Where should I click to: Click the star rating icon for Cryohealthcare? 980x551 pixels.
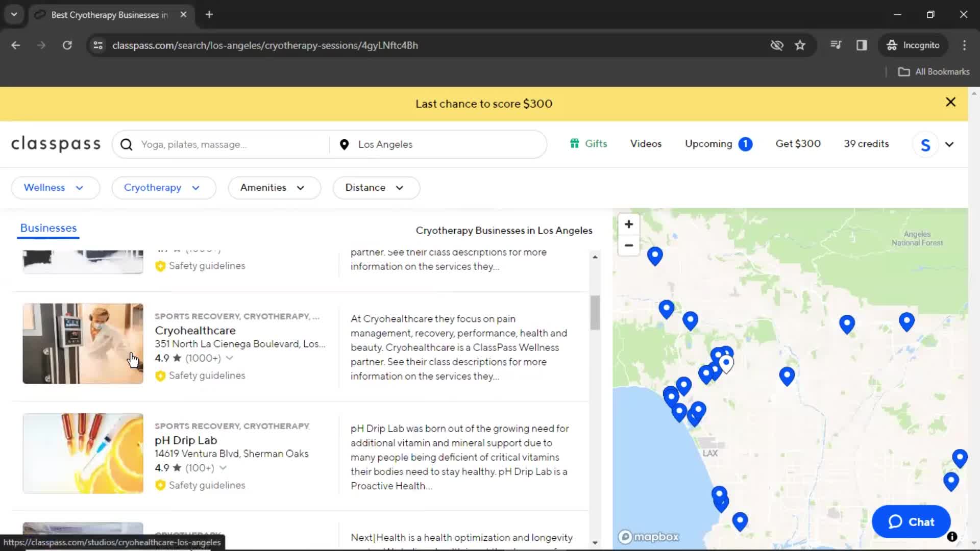(177, 358)
